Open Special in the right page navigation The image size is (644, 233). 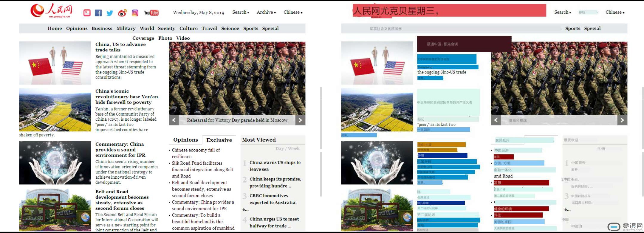coord(592,28)
